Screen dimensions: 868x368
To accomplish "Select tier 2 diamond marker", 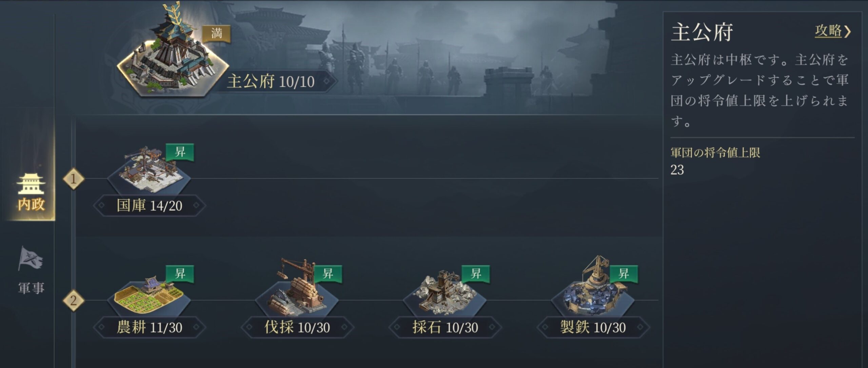I will click(74, 300).
